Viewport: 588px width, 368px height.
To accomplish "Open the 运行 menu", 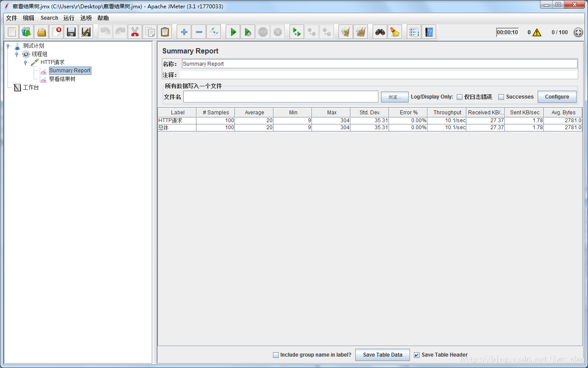I will point(69,18).
